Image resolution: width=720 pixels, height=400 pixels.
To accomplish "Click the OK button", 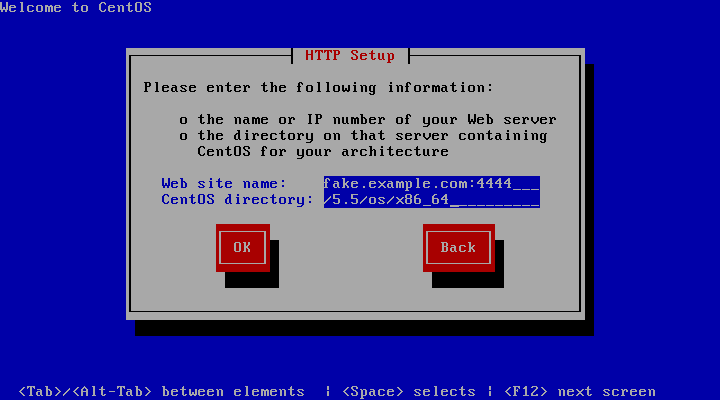I will click(242, 248).
